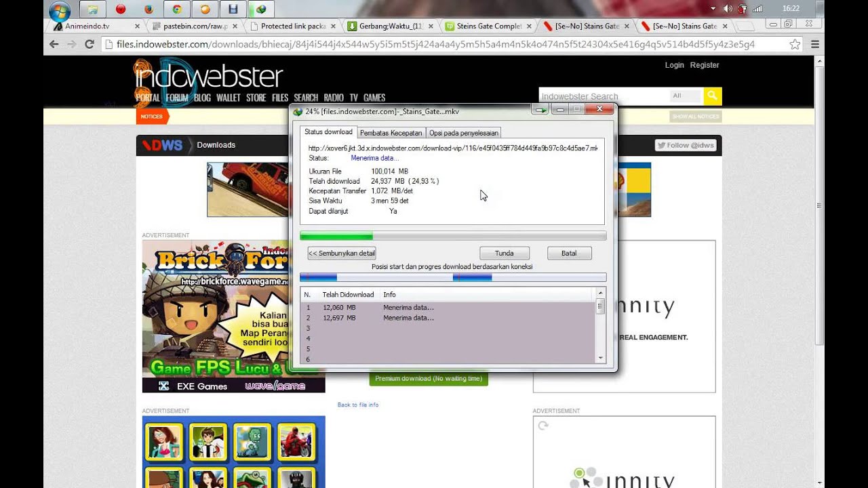Close the Animeindo.tv tab
Viewport: 868px width, 488px height.
(137, 26)
